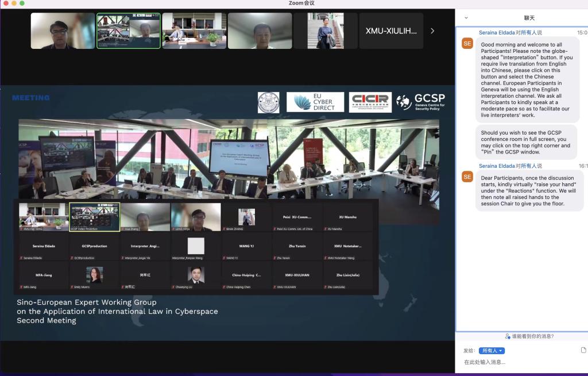Select the green-highlighted active speaker thumbnail

click(x=128, y=31)
